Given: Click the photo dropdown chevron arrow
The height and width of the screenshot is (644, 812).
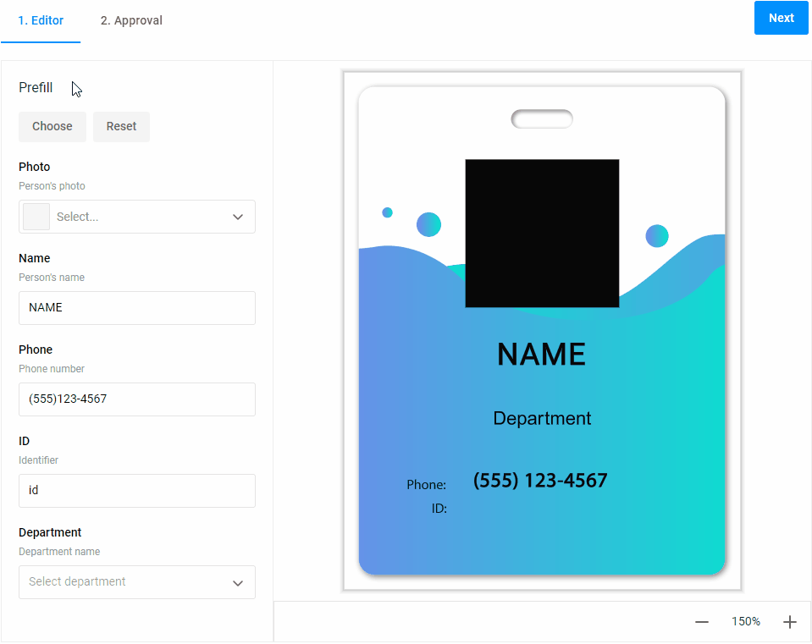Looking at the screenshot, I should coord(238,217).
